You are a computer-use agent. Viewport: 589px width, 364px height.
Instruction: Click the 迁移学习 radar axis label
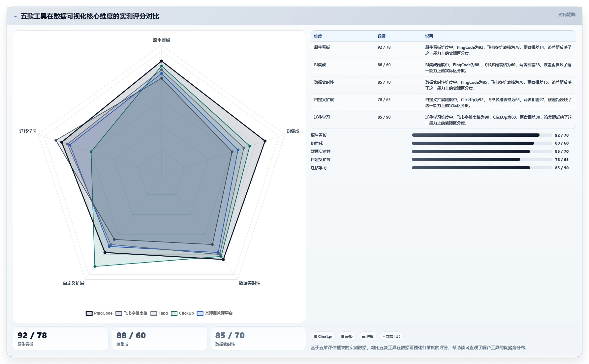(28, 131)
